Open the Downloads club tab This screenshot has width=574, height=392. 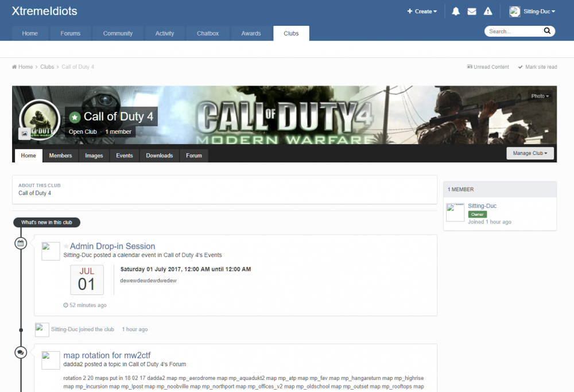click(x=159, y=156)
